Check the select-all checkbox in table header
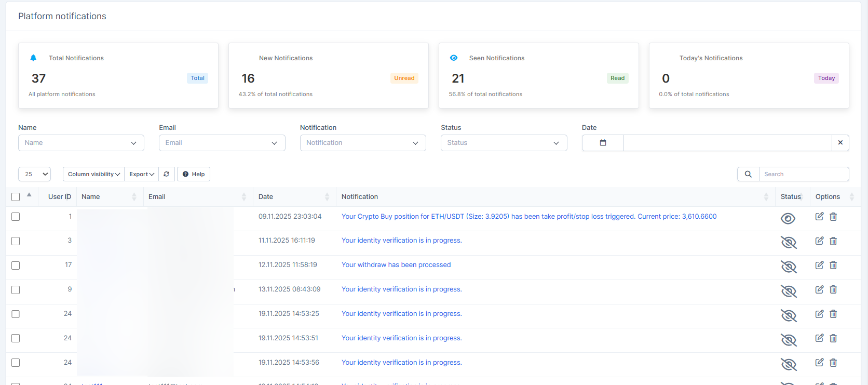Screen dimensions: 868x385 pyautogui.click(x=16, y=197)
